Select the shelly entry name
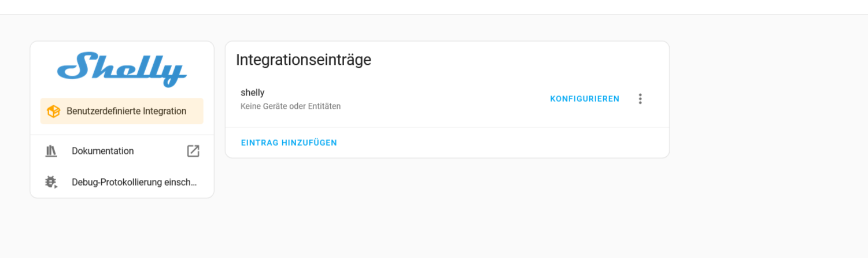Viewport: 868px width, 258px height. tap(253, 93)
